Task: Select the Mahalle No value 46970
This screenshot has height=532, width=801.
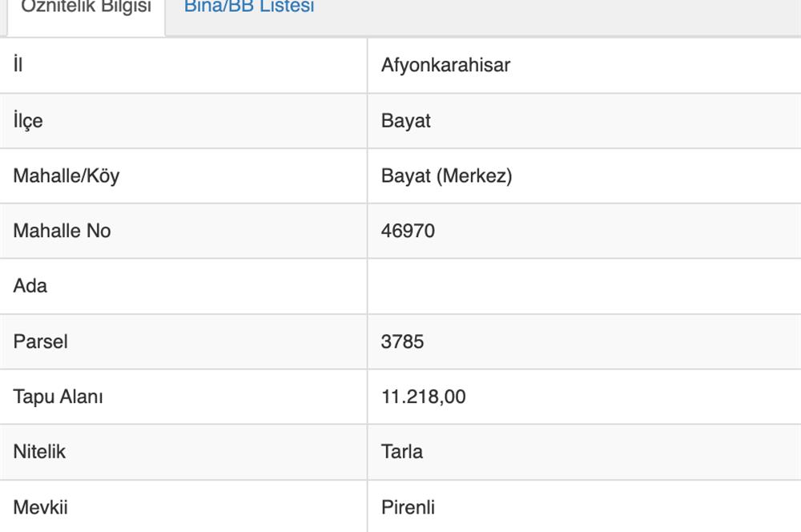Action: click(407, 231)
